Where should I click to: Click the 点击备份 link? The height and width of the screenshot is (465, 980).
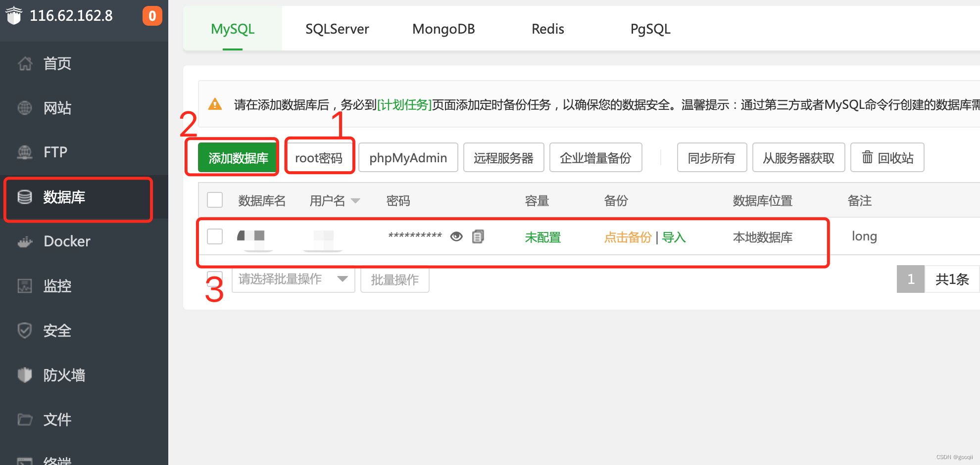coord(628,237)
